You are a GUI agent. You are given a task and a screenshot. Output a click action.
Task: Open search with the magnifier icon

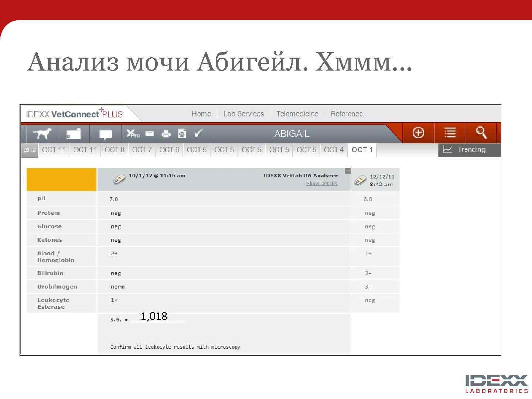pos(481,133)
